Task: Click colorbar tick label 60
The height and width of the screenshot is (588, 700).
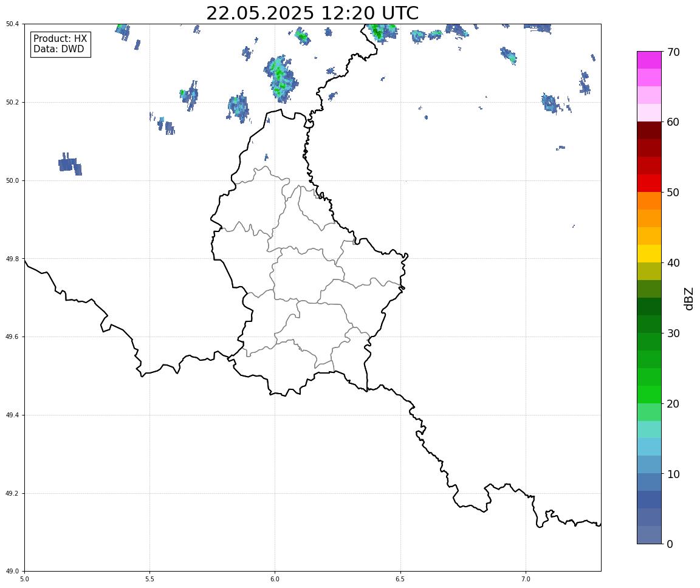Action: [673, 122]
